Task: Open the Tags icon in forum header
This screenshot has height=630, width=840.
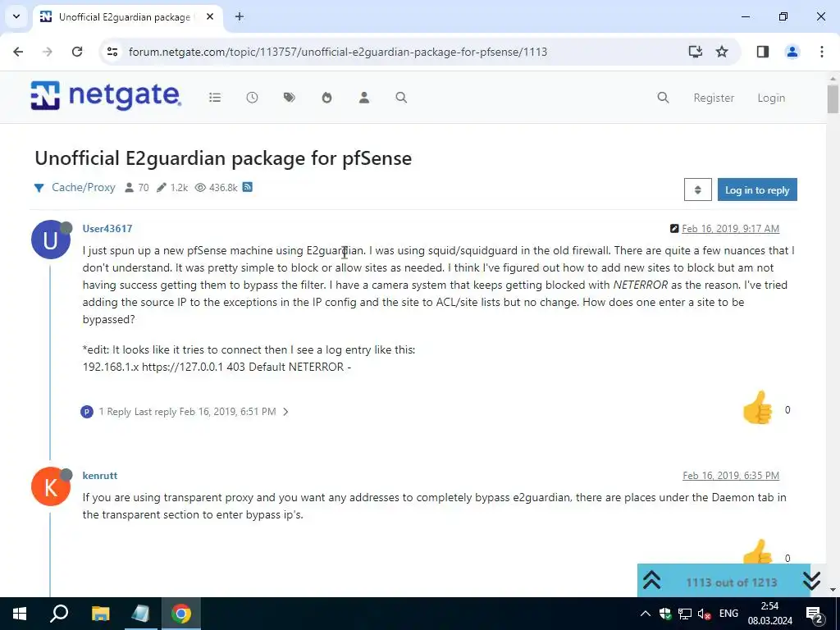Action: tap(290, 98)
